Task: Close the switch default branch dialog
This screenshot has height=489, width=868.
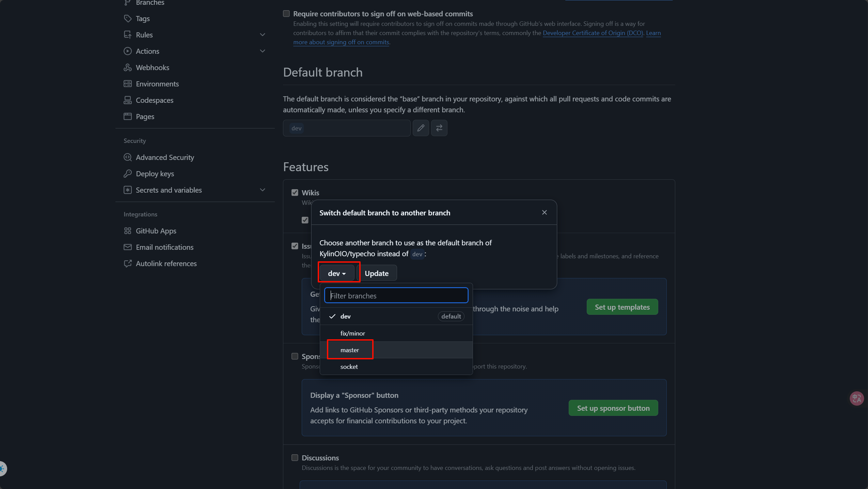Action: click(544, 212)
